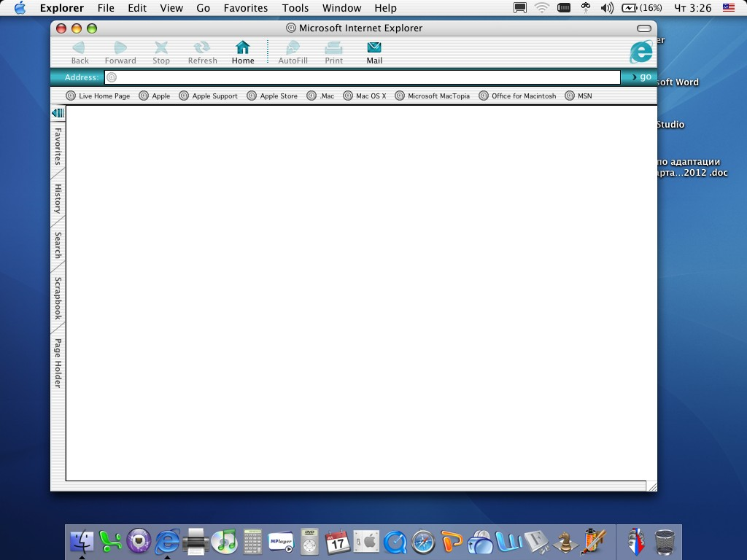Go to the Home page button

point(242,52)
